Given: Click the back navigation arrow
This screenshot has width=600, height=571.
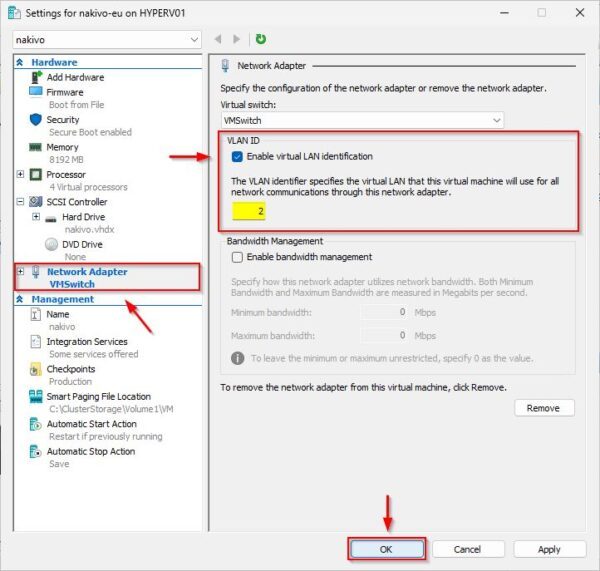Looking at the screenshot, I should 218,39.
